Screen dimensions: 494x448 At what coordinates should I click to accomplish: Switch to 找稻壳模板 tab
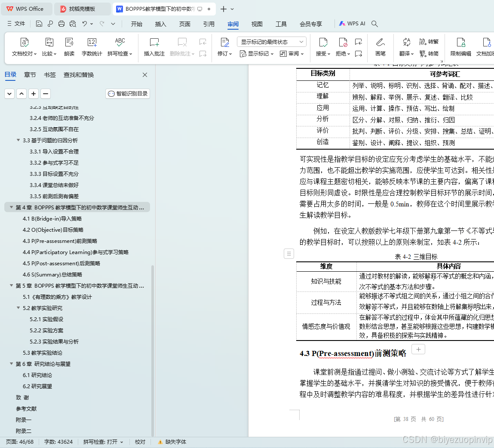pos(82,9)
